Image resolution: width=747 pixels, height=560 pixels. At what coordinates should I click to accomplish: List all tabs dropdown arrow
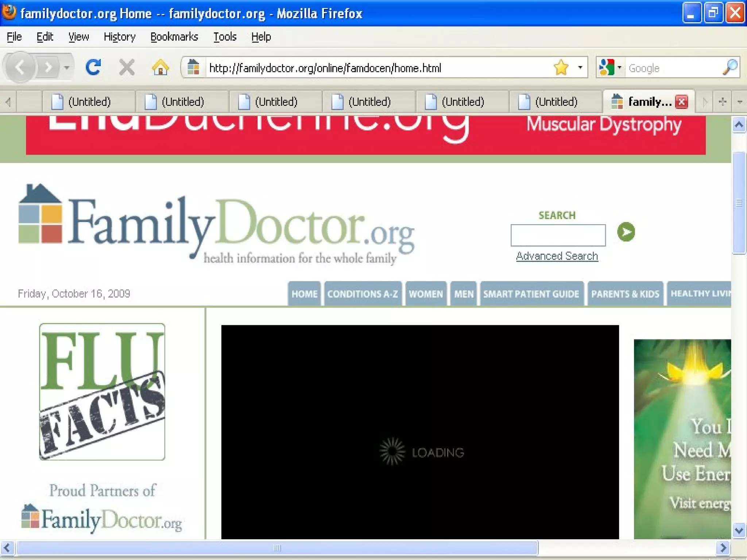pyautogui.click(x=739, y=102)
